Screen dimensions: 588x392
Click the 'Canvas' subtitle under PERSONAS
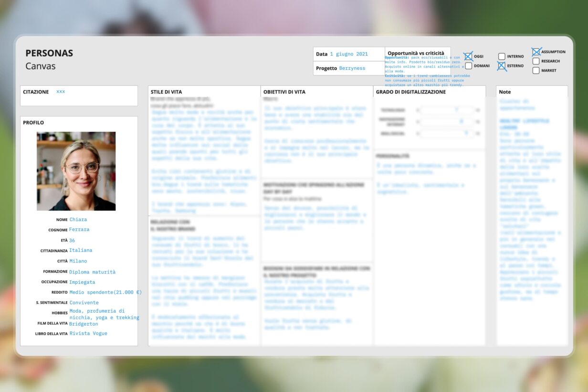41,66
